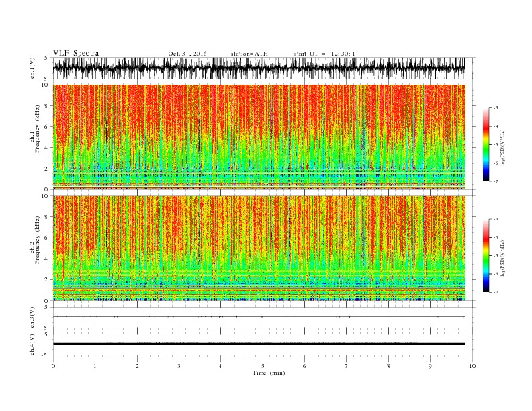Click the "-7" label on ch.1 color bar

click(495, 181)
